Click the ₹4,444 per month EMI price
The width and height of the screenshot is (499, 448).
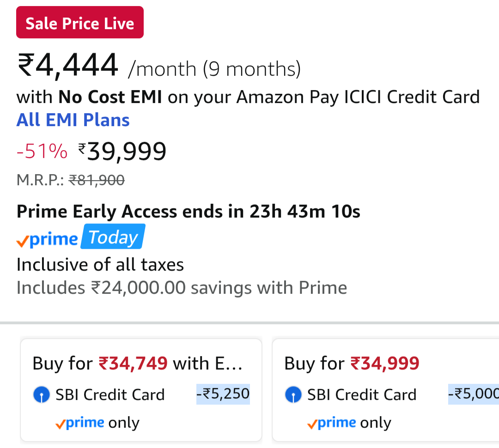point(68,66)
